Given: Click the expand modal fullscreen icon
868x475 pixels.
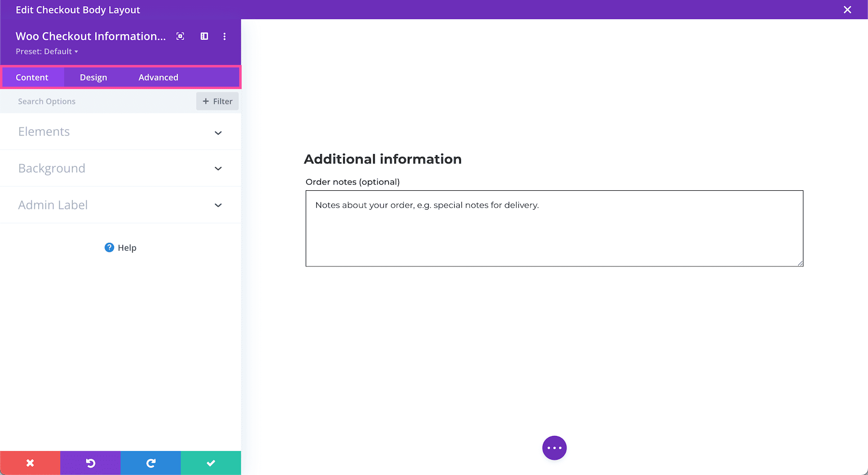Looking at the screenshot, I should (180, 36).
